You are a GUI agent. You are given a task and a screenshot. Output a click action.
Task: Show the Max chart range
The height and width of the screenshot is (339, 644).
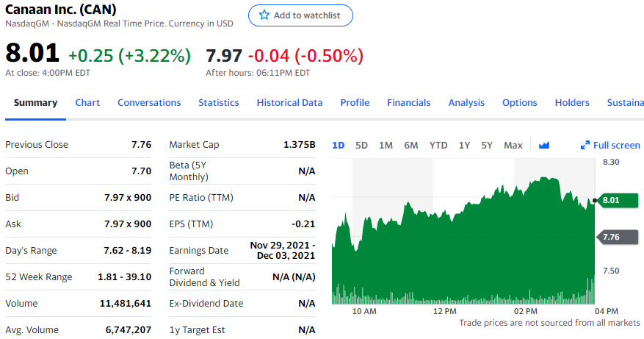click(x=513, y=145)
